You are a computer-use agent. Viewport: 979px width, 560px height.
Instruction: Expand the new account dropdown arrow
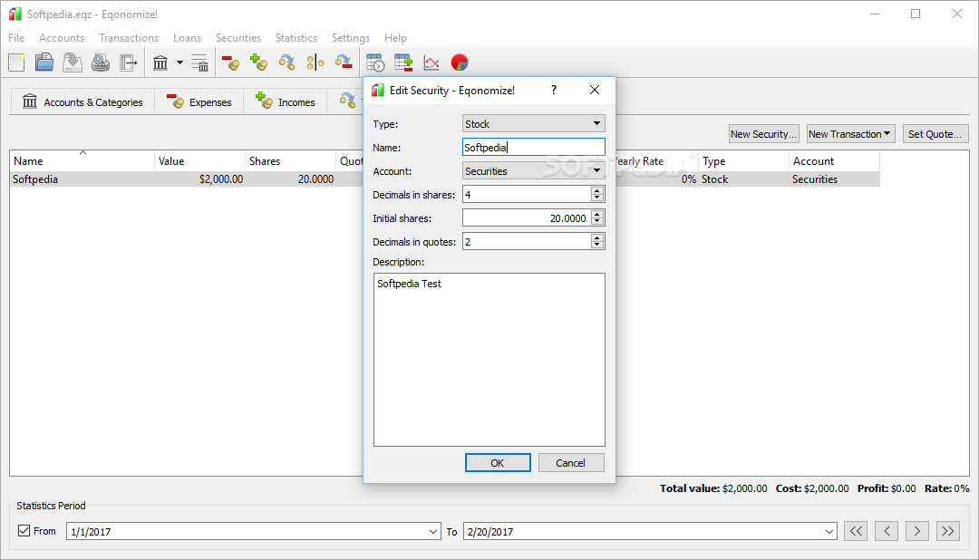pos(179,63)
